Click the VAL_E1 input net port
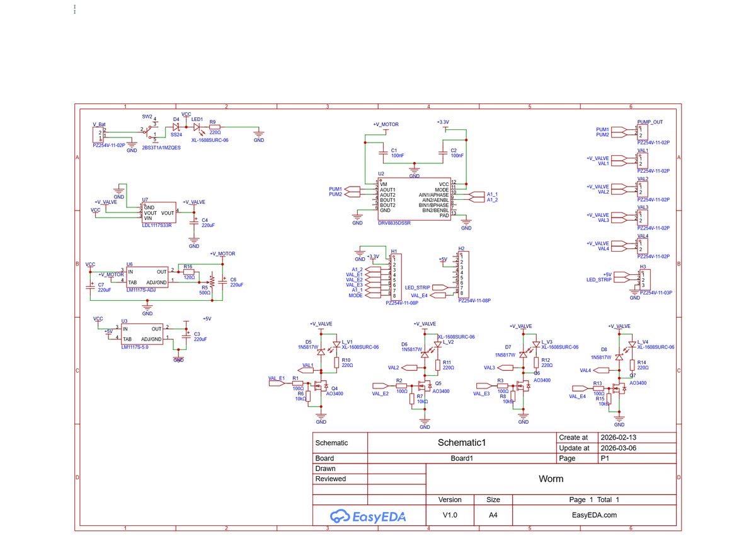 [x=278, y=382]
